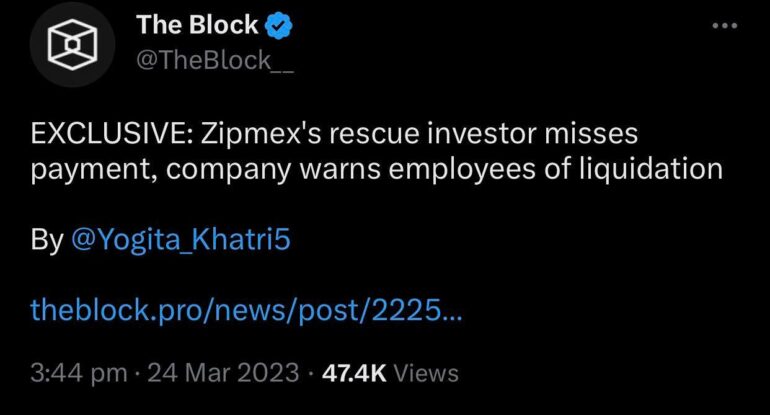Click the word By before the author mention
Image resolution: width=770 pixels, height=415 pixels.
[47, 242]
